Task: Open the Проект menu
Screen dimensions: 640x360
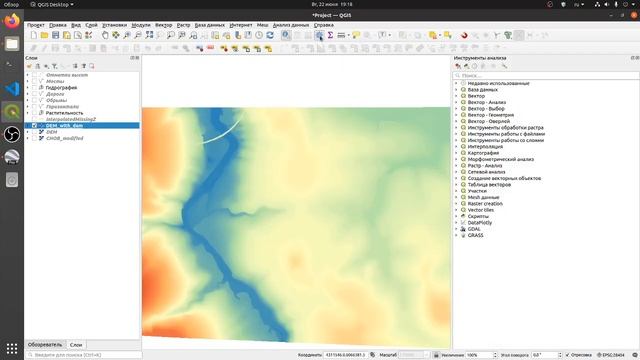Action: 36,25
